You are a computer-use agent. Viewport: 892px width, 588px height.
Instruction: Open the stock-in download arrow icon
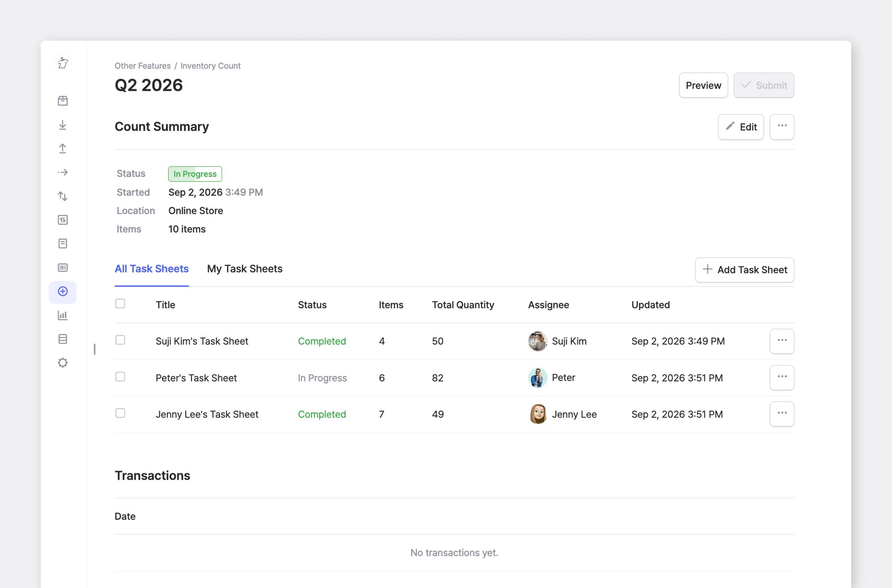tap(63, 125)
